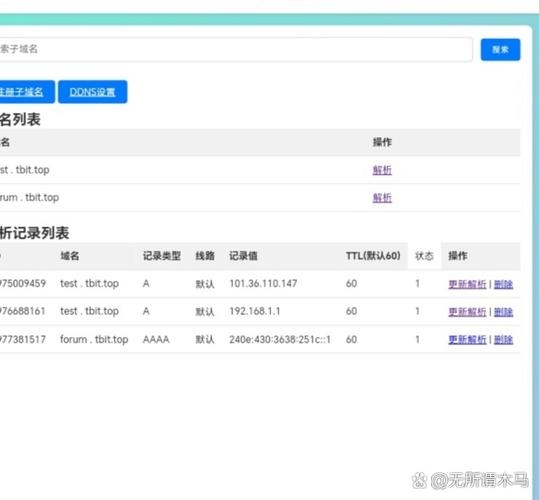This screenshot has width=539, height=500.
Task: Click forum . tbit.top in records table
Action: pos(94,340)
